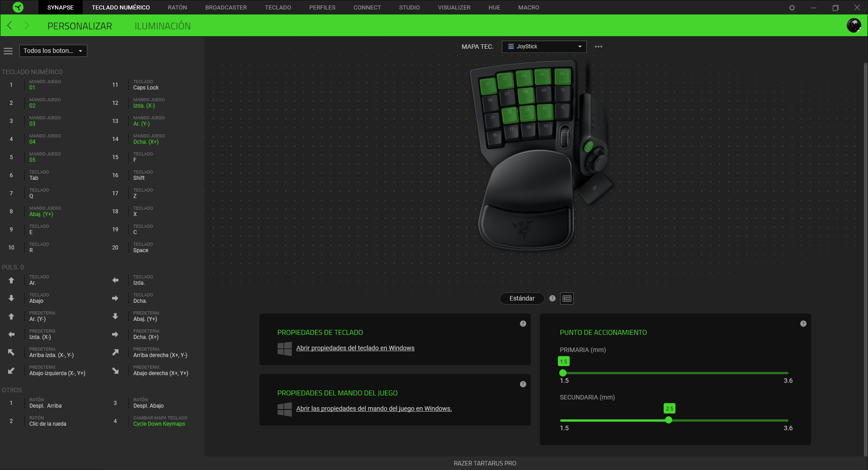Click key 01 on the Tartarus image
Viewport: 868px width, 470px height.
click(x=488, y=85)
